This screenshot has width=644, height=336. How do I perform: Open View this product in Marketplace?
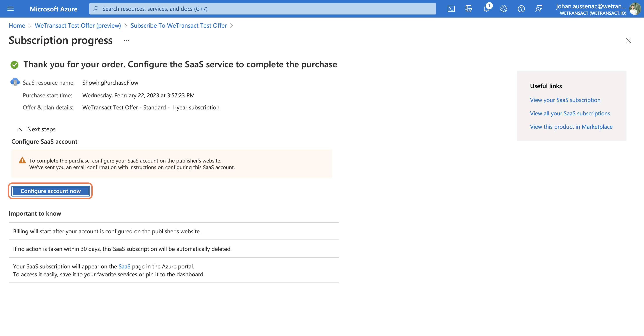(x=571, y=127)
